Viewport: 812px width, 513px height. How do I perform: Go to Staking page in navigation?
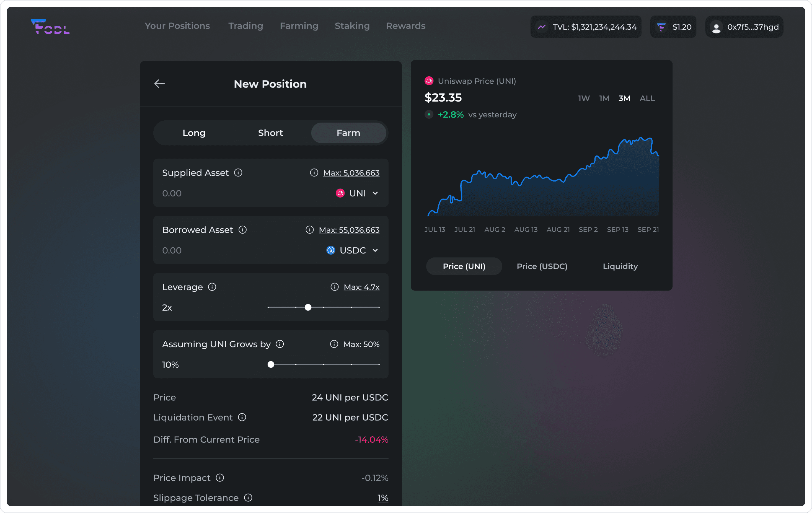352,26
